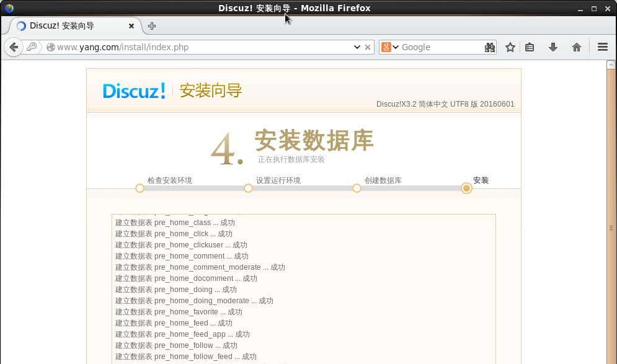Click the binoculars search icon
This screenshot has width=617, height=364.
coord(489,47)
